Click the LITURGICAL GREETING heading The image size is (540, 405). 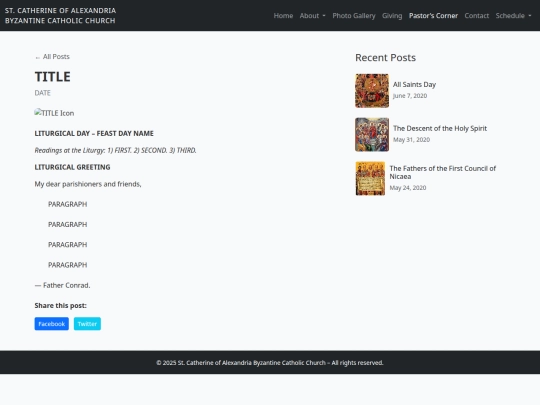(72, 167)
